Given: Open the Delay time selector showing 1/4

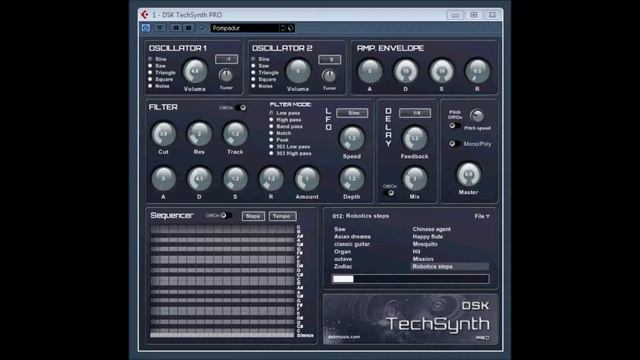Looking at the screenshot, I should 415,113.
